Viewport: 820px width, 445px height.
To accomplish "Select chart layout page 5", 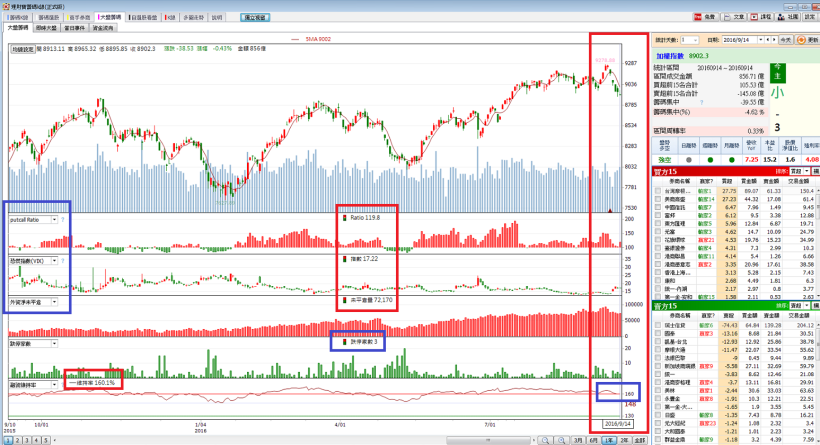I will [46, 440].
